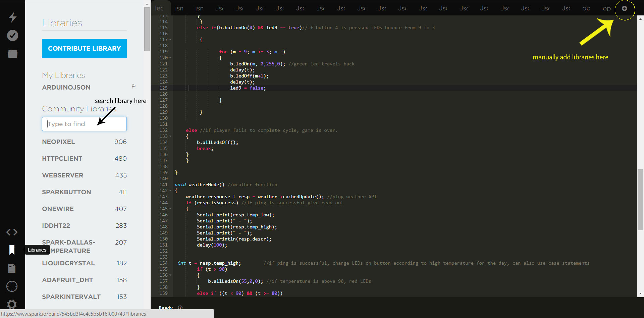Open the NEOPIXEL community library
This screenshot has width=644, height=318.
pyautogui.click(x=58, y=142)
